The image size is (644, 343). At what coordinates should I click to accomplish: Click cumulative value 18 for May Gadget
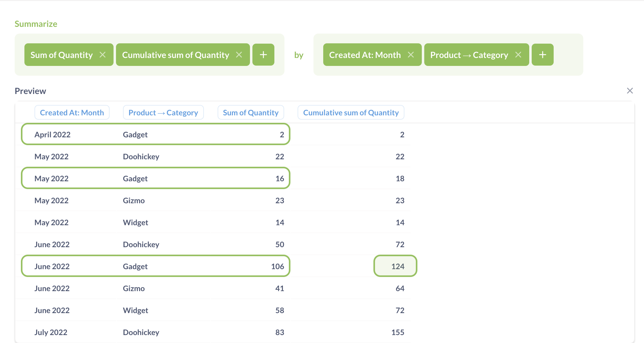point(400,179)
